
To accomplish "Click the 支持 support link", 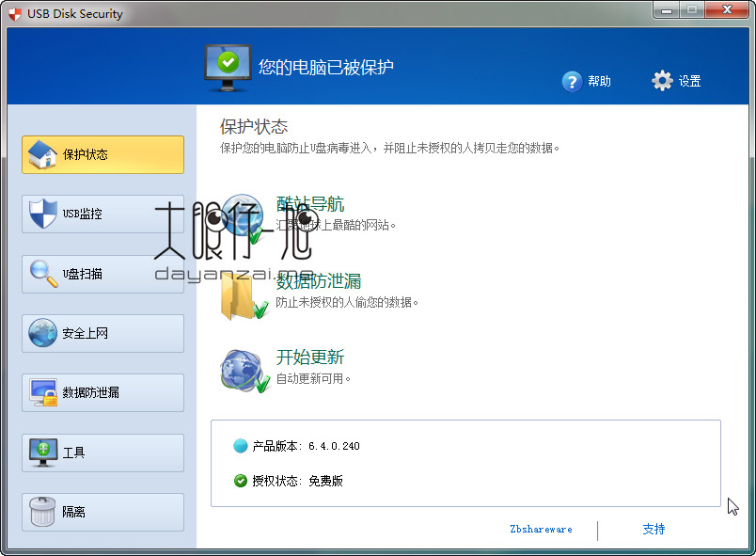I will coord(654,529).
